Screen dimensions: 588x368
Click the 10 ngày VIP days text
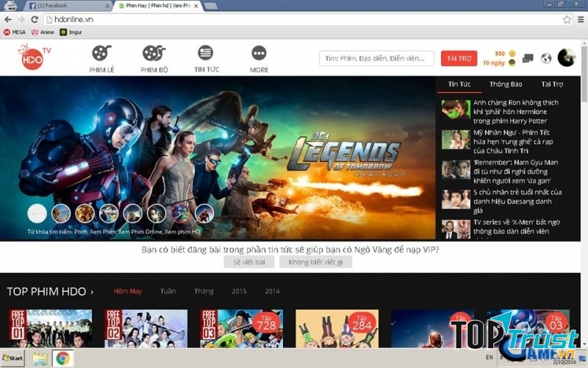[x=493, y=63]
